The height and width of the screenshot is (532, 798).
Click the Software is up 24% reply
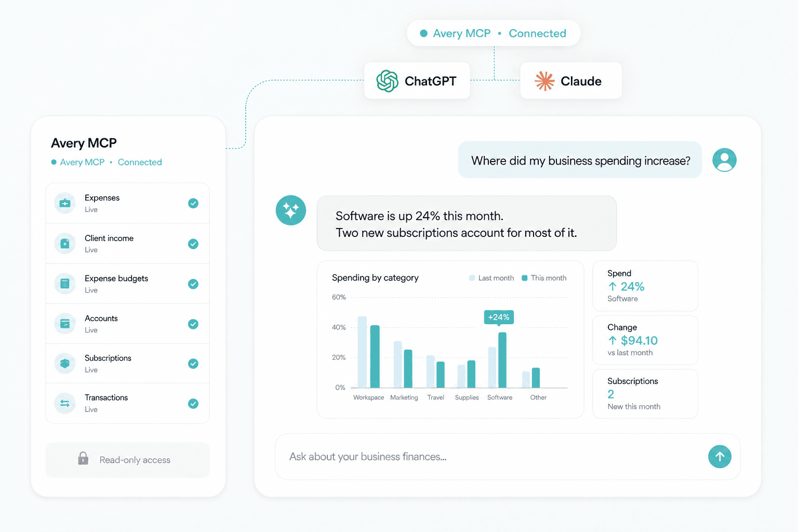467,223
